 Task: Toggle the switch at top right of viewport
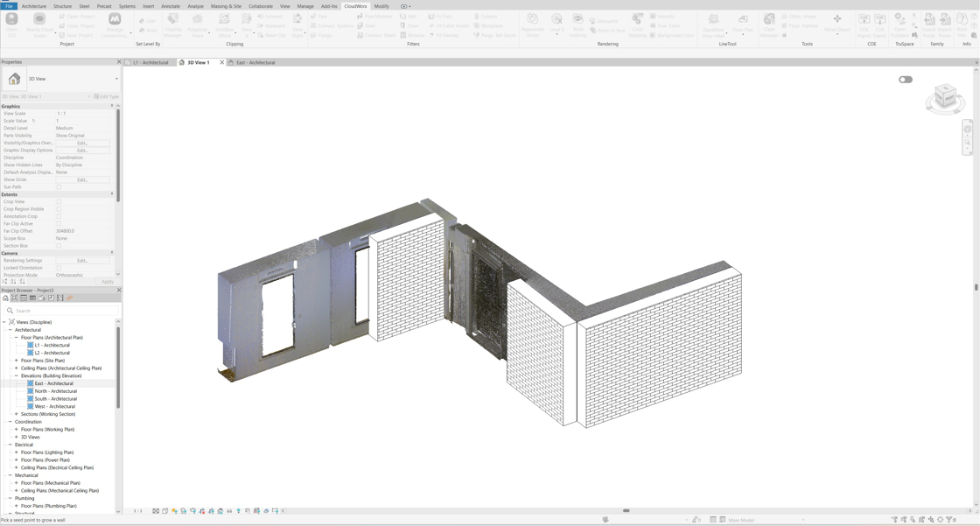(906, 80)
